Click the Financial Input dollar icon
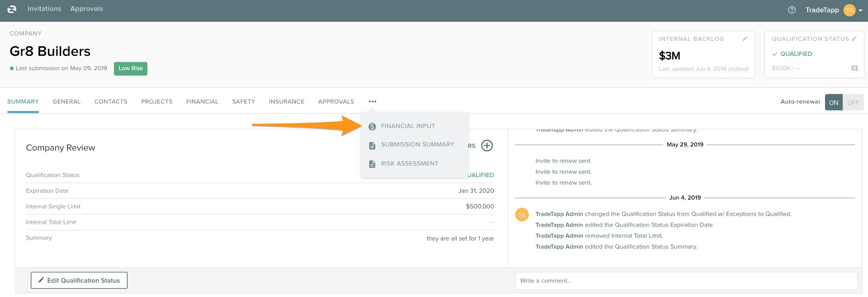The image size is (868, 297). (372, 126)
